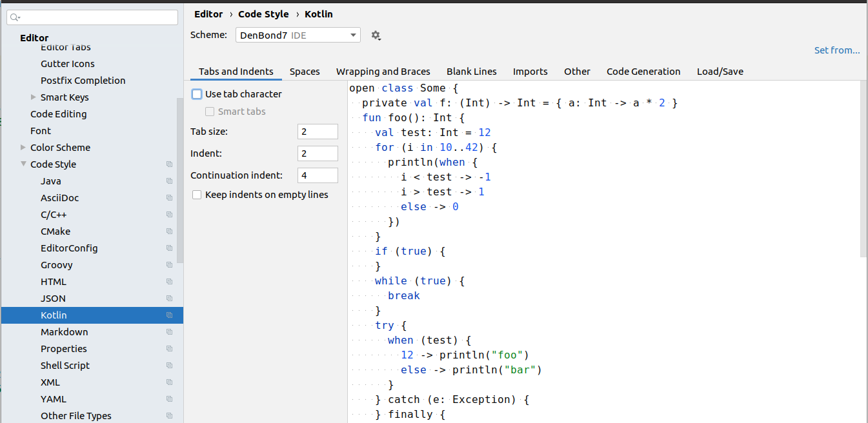Screen dimensions: 868x423
Task: Click the per-project icon beside Other File Types
Action: [x=169, y=416]
